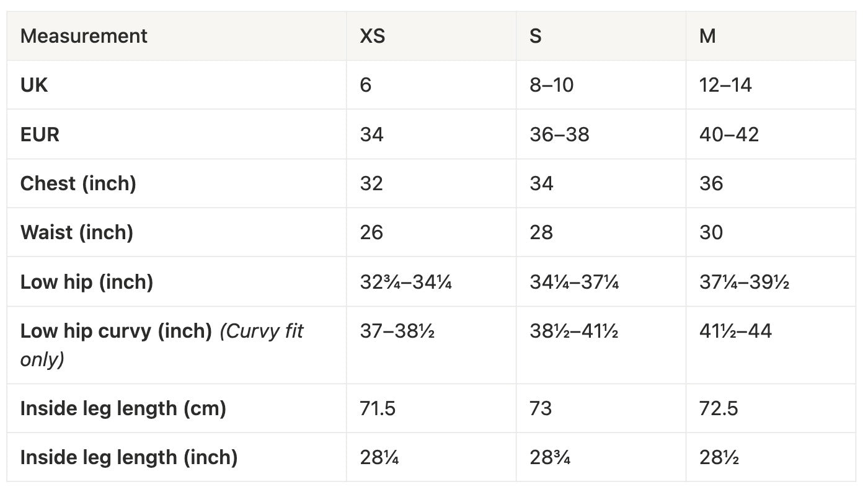Click the UK row label
Screen dimensions: 868x492
[x=34, y=85]
